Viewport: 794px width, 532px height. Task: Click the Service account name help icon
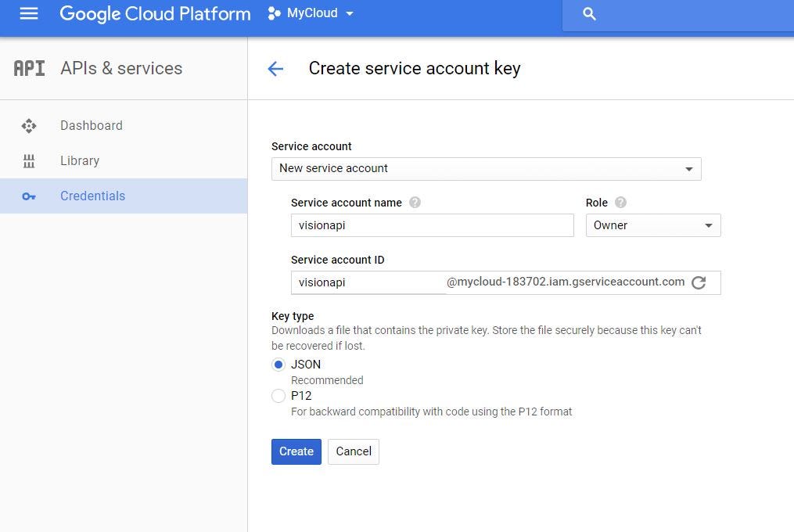pos(415,203)
